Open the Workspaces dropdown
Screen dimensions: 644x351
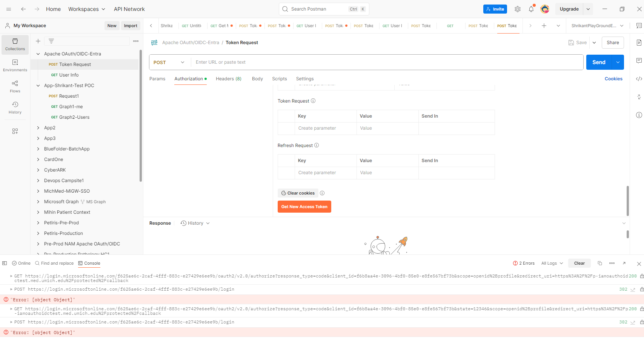(x=86, y=9)
